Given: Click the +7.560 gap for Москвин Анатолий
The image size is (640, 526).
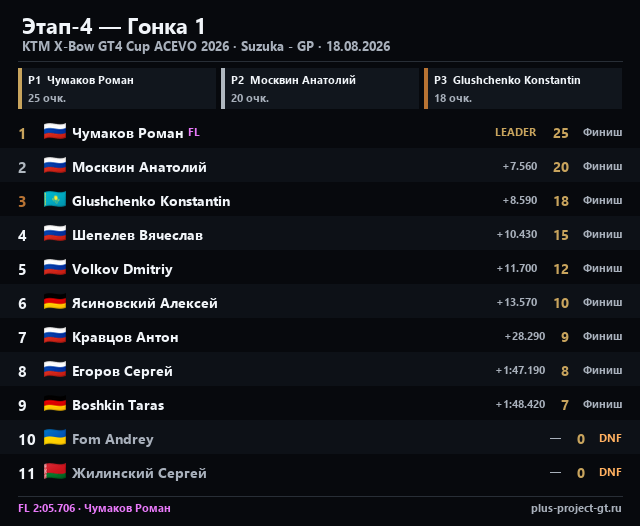Looking at the screenshot, I should pos(520,166).
